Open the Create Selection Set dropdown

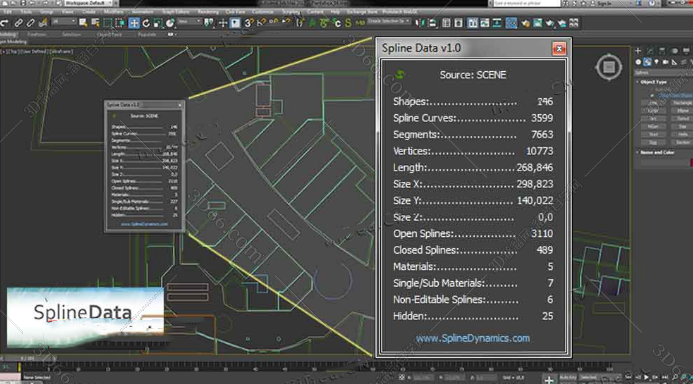pyautogui.click(x=389, y=21)
